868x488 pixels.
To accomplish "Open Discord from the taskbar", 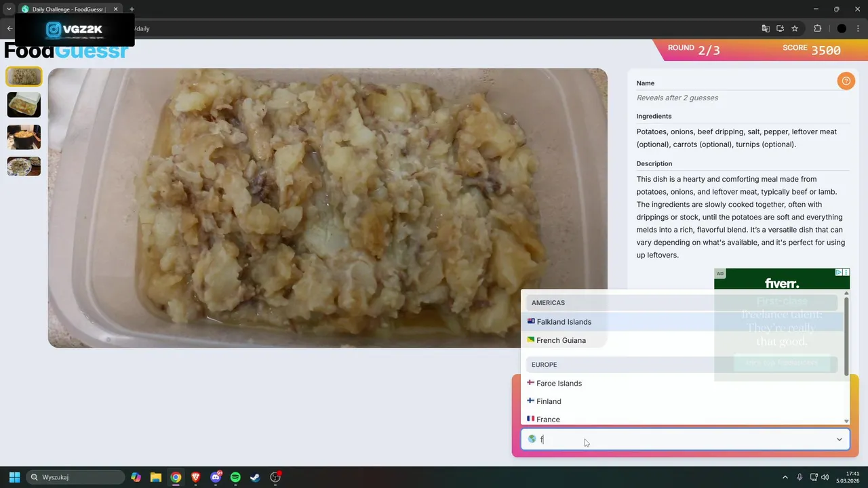I will point(216,477).
